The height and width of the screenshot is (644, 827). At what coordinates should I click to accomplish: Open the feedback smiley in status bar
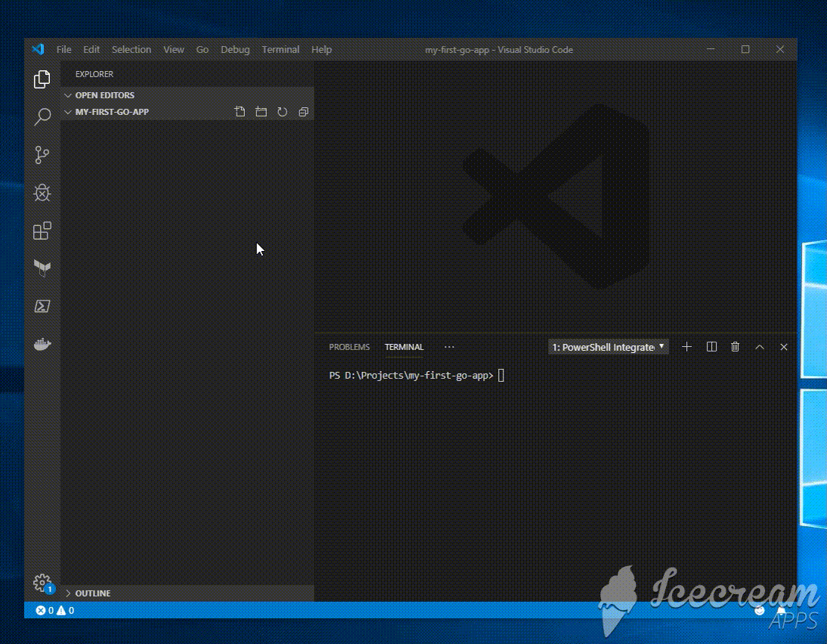(760, 610)
